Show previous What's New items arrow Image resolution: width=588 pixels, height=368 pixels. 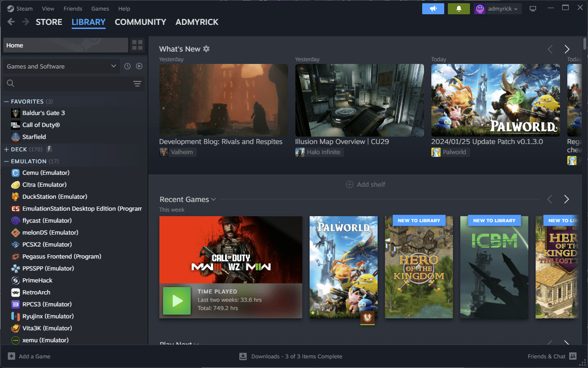pos(550,49)
